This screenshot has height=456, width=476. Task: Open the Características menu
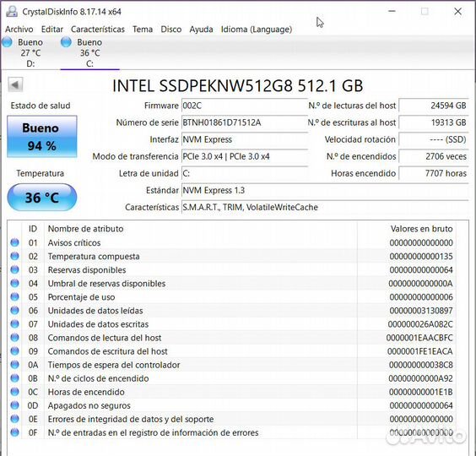coord(98,30)
